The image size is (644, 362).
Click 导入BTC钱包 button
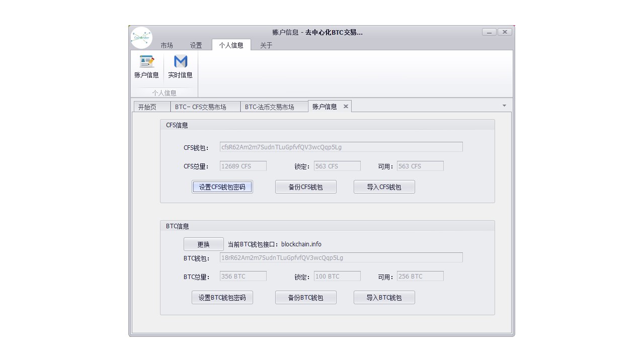(x=384, y=298)
